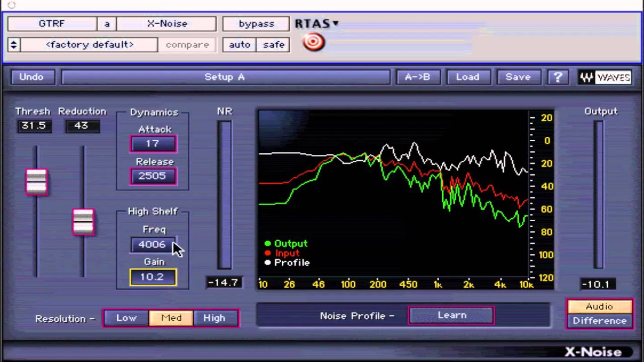644x362 pixels.
Task: Select Low resolution
Action: tap(126, 318)
